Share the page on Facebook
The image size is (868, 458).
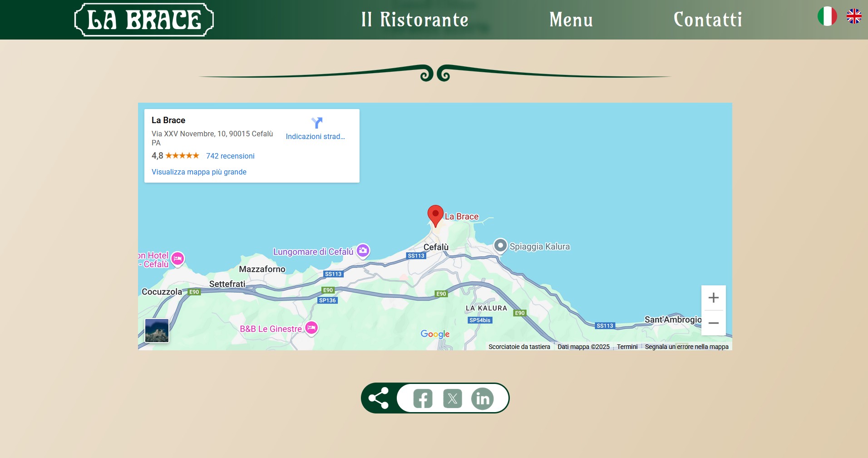coord(423,398)
